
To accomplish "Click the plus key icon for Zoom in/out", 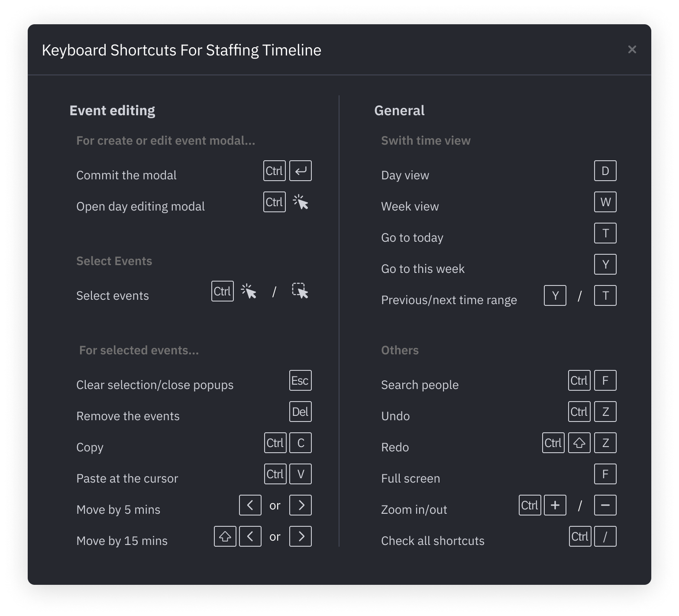I will click(555, 506).
